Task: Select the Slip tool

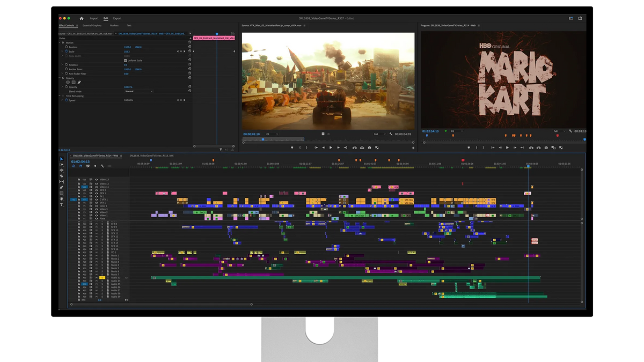Action: click(61, 182)
